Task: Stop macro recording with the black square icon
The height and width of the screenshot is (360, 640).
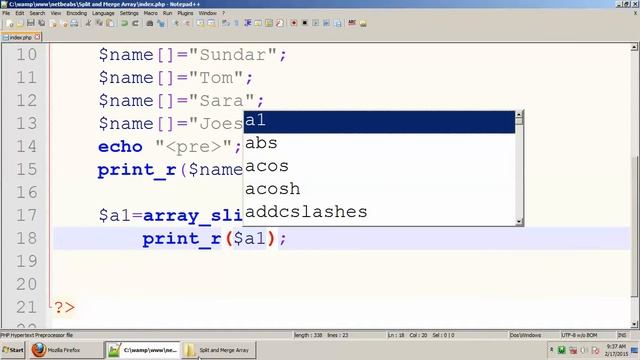Action: tap(305, 23)
